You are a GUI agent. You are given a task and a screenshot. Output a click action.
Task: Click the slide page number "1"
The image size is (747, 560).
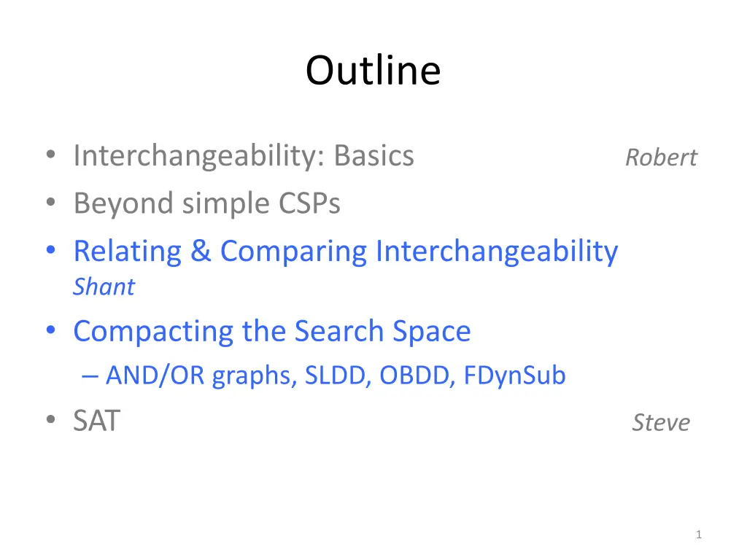tap(699, 534)
